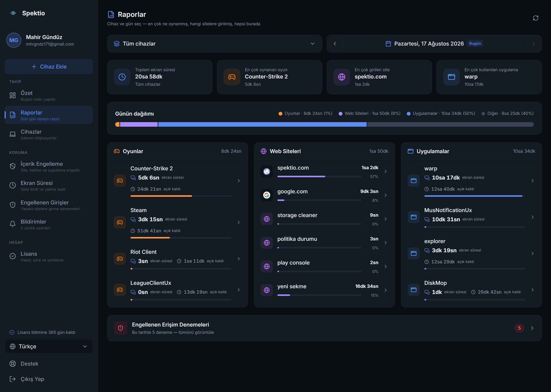Screen dimensions: 551x392
Task: Click the Steam gamepad icon
Action: (120, 222)
